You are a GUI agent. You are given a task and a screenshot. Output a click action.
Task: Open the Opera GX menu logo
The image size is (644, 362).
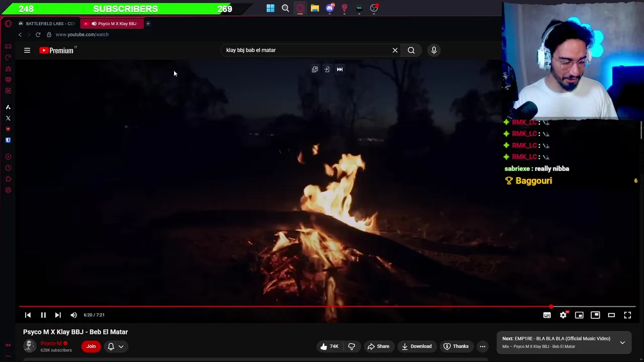[x=8, y=24]
